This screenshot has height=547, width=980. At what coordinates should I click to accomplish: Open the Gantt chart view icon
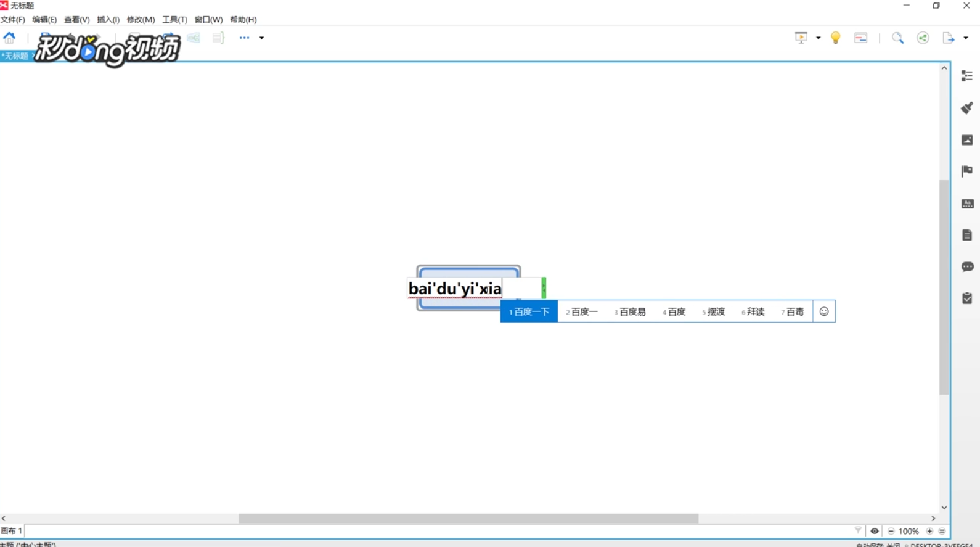tap(861, 38)
